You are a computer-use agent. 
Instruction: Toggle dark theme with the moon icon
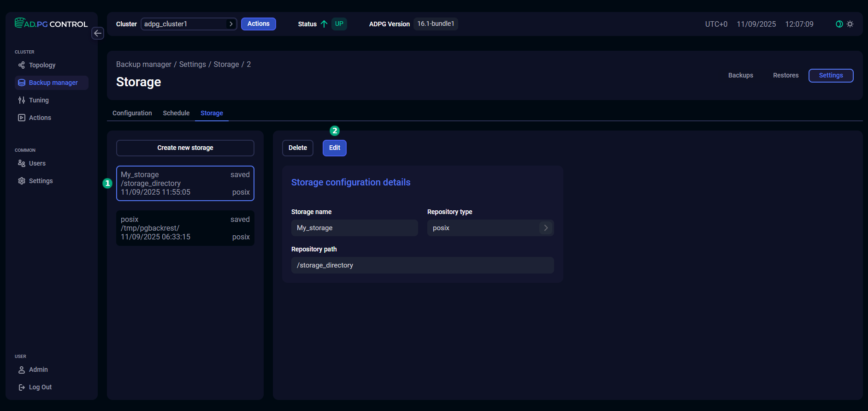(x=839, y=24)
